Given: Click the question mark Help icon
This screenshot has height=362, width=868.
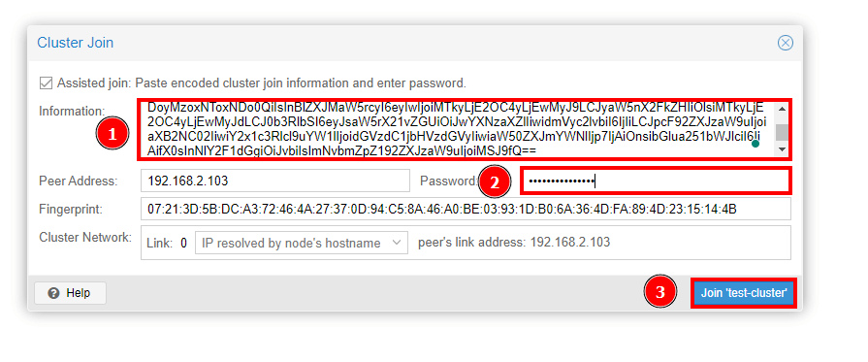Looking at the screenshot, I should pyautogui.click(x=53, y=293).
